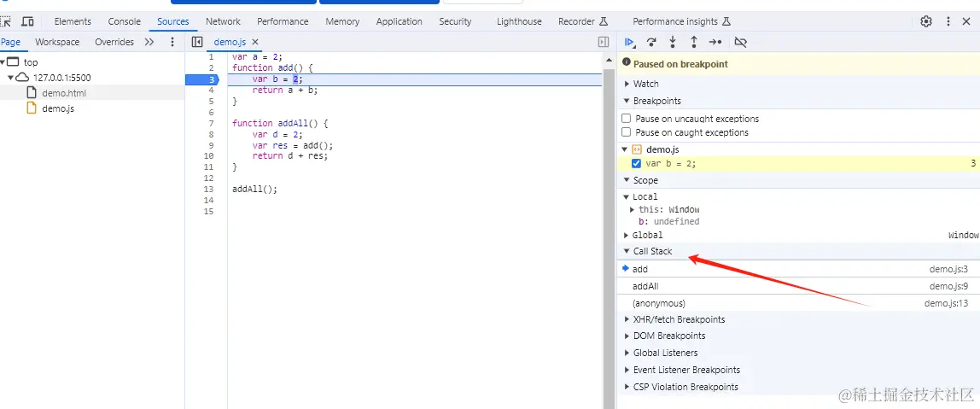Enable Pause on caught exceptions
The width and height of the screenshot is (980, 409).
coord(627,132)
